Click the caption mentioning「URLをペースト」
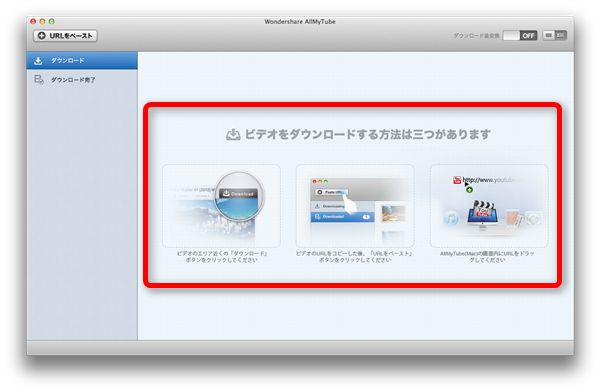 tap(355, 256)
